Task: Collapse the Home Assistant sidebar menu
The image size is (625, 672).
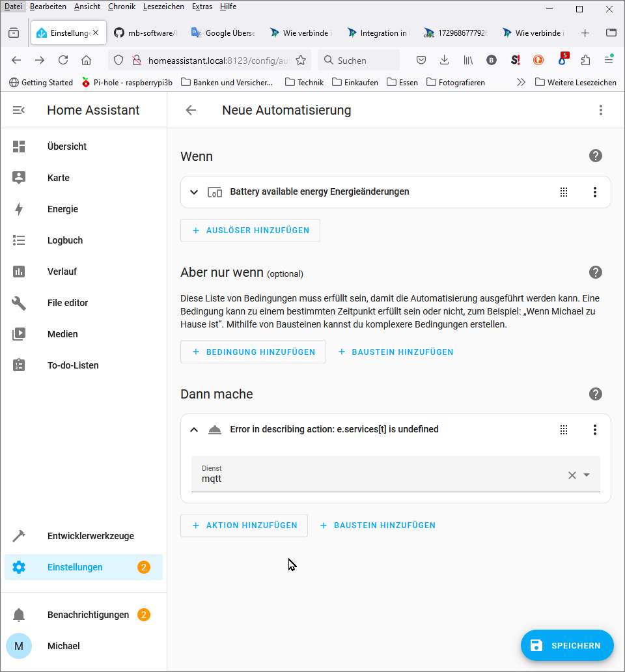Action: (x=19, y=110)
